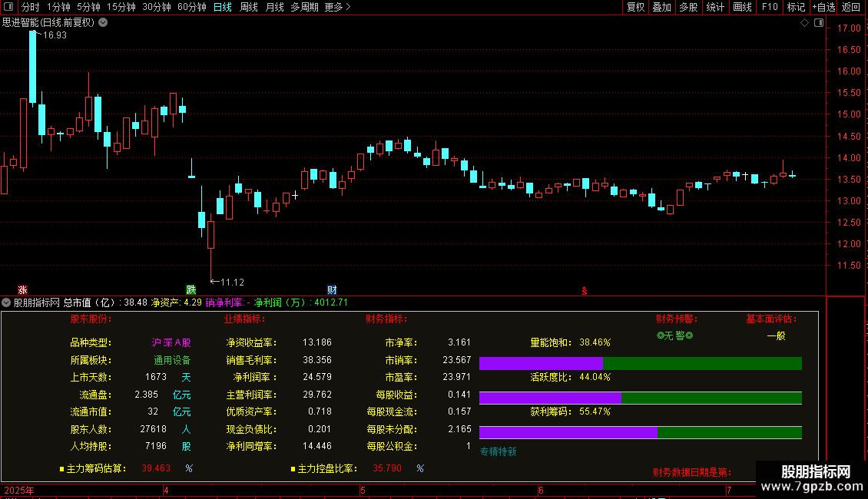Click the 净资收益率 13.186 value
The image size is (868, 499).
317,342
